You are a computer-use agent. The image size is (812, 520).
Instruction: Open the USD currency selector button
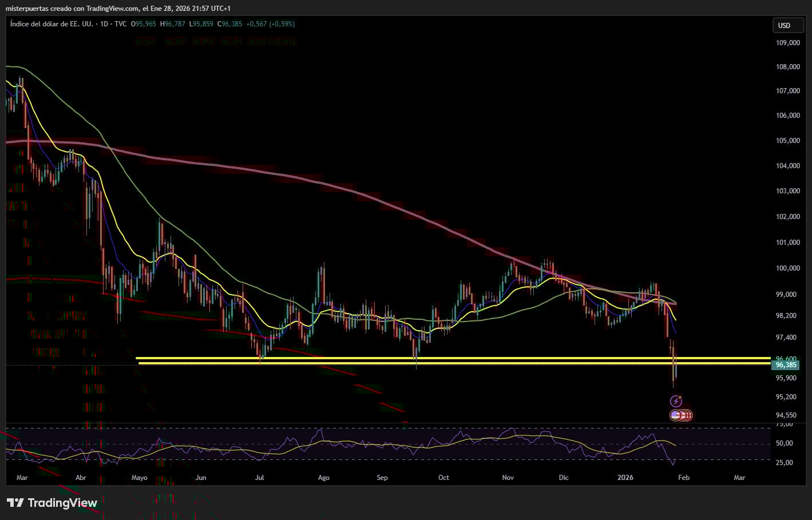click(788, 25)
